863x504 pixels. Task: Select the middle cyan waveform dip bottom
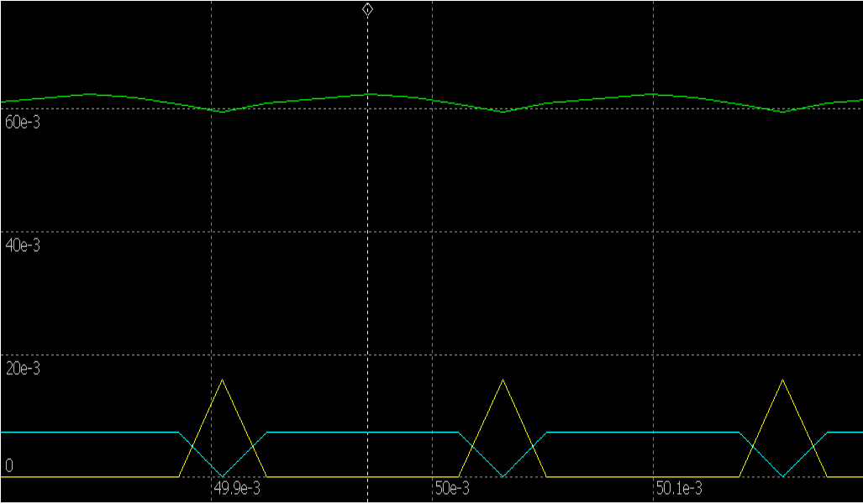tap(503, 475)
